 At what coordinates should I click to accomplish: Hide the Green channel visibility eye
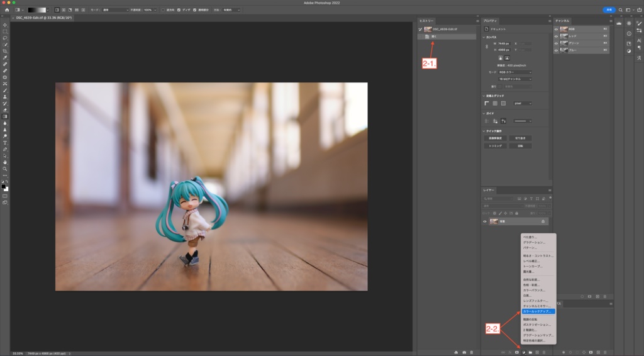(557, 43)
